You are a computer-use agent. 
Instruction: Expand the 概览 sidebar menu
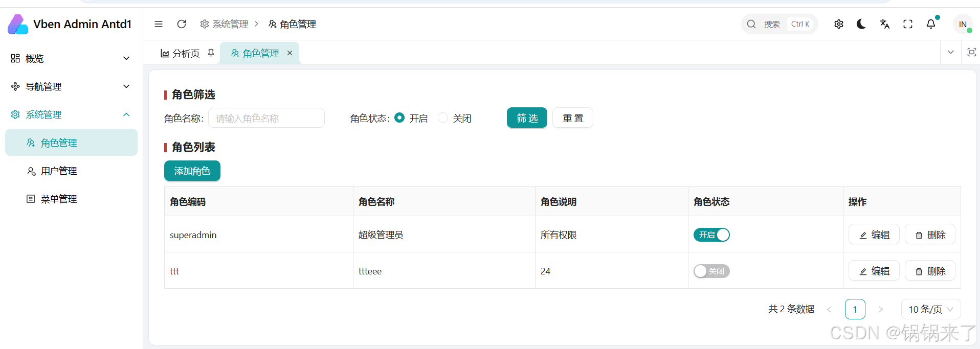[71, 58]
